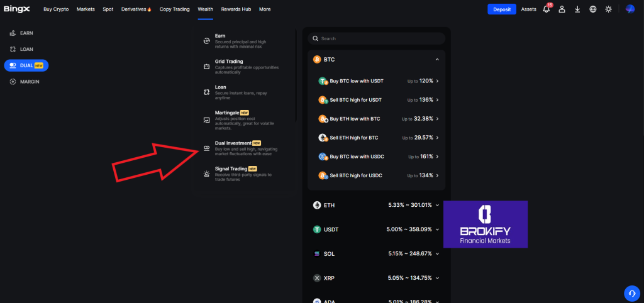Screen dimensions: 644x303
Task: Click the customer support headset icon
Action: click(x=631, y=293)
